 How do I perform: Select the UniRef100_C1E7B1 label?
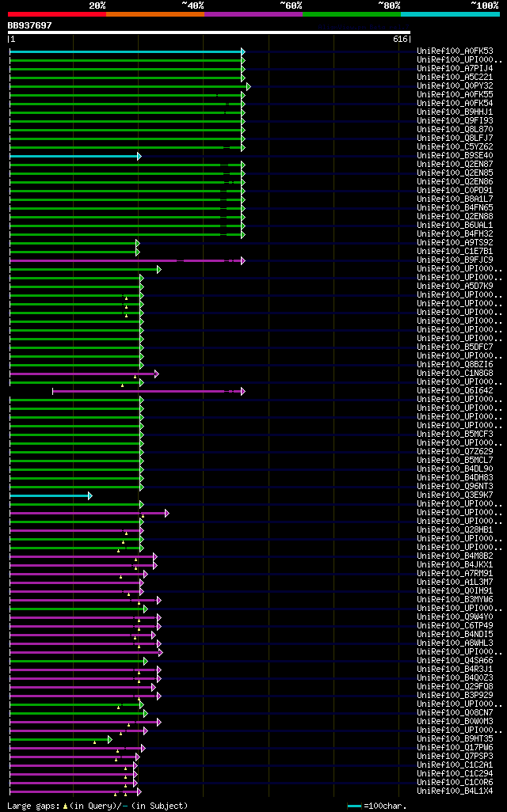[x=456, y=252]
